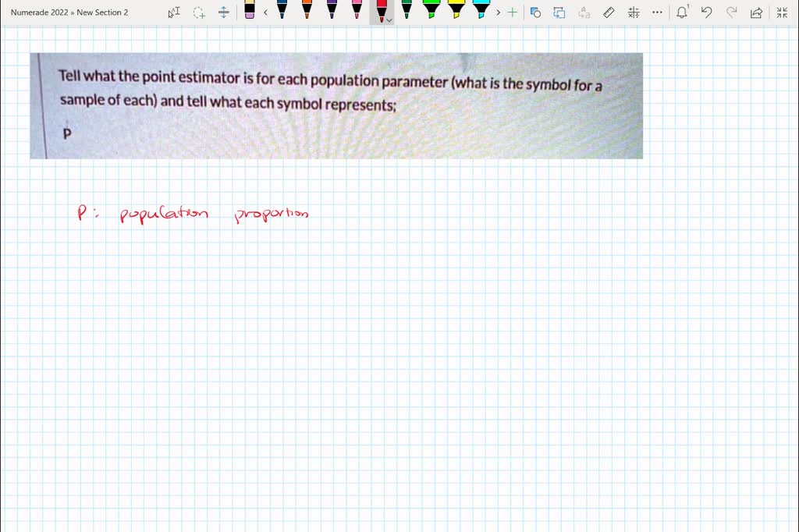Open the red pen options dropdown

tap(388, 21)
